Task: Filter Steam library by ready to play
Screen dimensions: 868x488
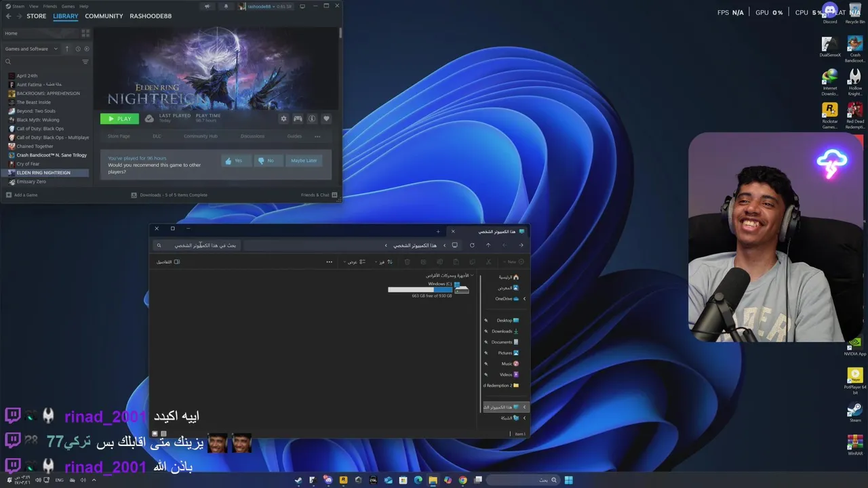Action: 86,49
